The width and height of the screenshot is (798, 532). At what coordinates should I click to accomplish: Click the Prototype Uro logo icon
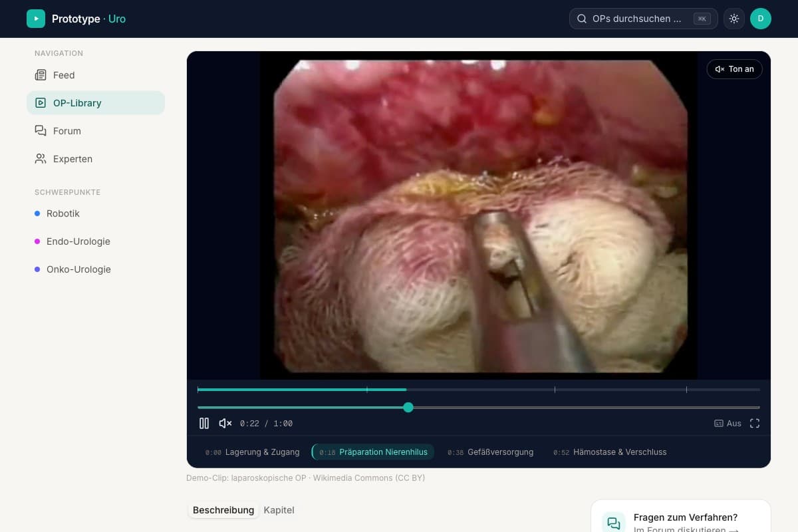36,19
